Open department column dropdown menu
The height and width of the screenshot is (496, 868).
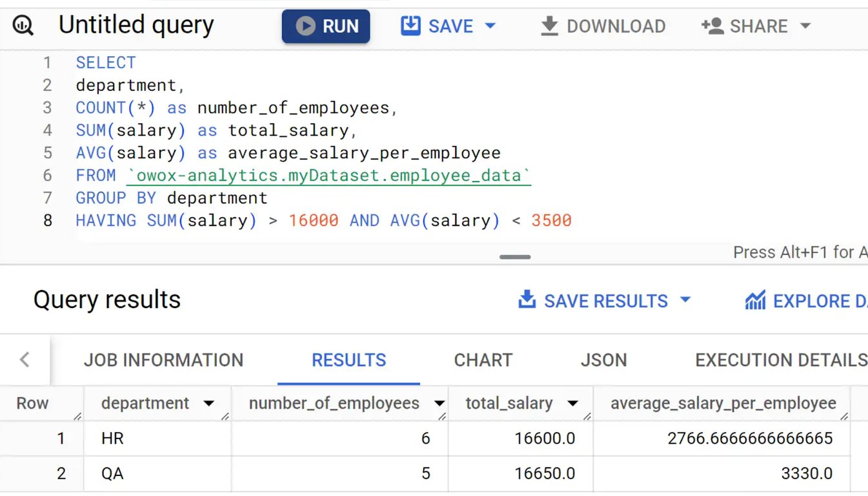[208, 404]
